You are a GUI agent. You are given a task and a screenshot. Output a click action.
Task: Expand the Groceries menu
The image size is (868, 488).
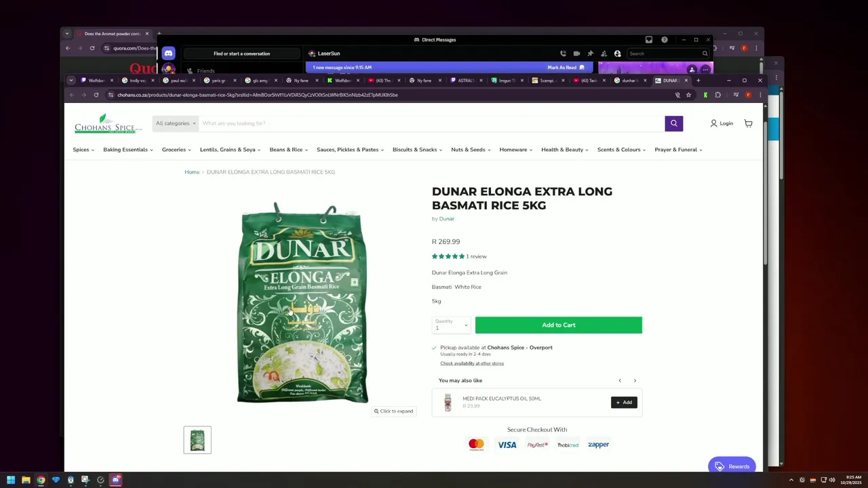(x=176, y=150)
